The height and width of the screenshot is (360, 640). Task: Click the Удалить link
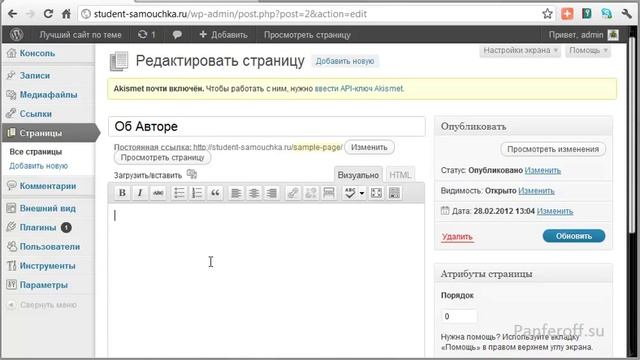click(x=457, y=237)
